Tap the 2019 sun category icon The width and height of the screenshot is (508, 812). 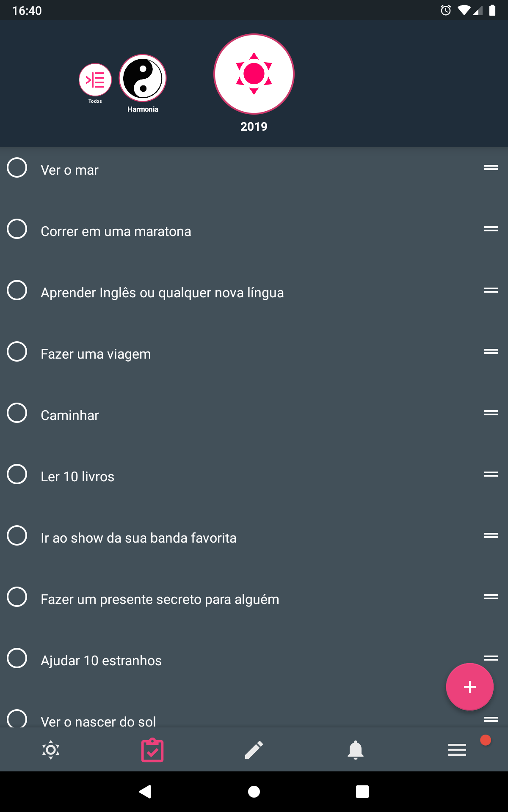(254, 74)
